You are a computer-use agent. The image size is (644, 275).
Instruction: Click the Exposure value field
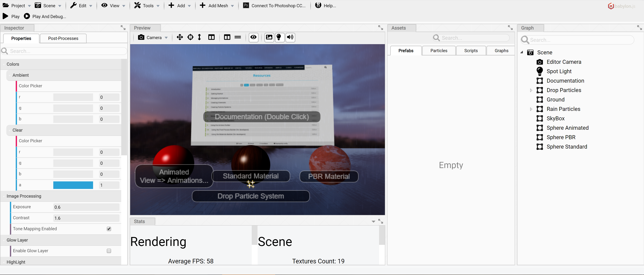click(86, 207)
